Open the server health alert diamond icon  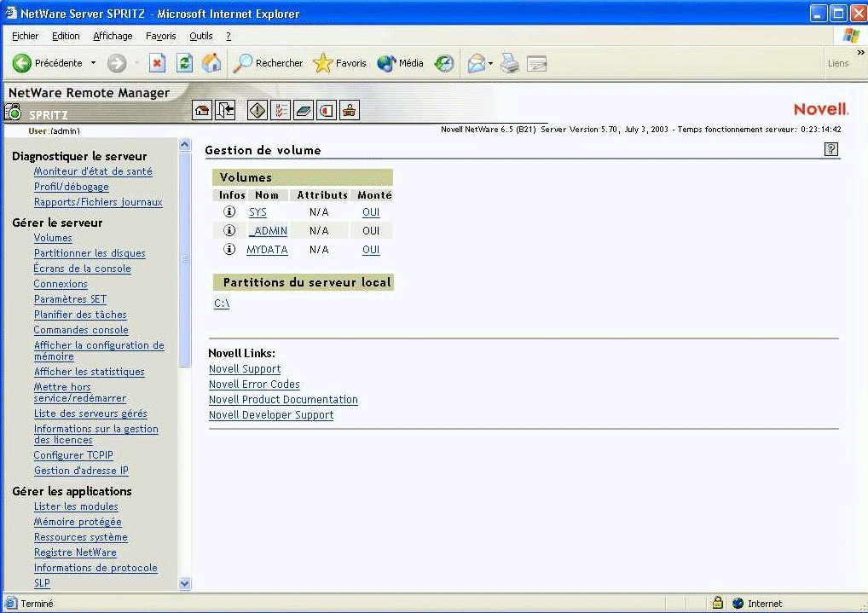[257, 109]
